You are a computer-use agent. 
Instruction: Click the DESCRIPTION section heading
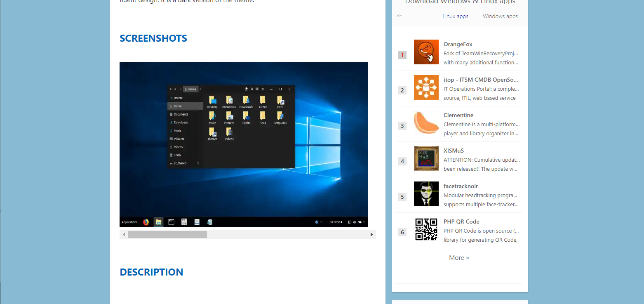[151, 272]
